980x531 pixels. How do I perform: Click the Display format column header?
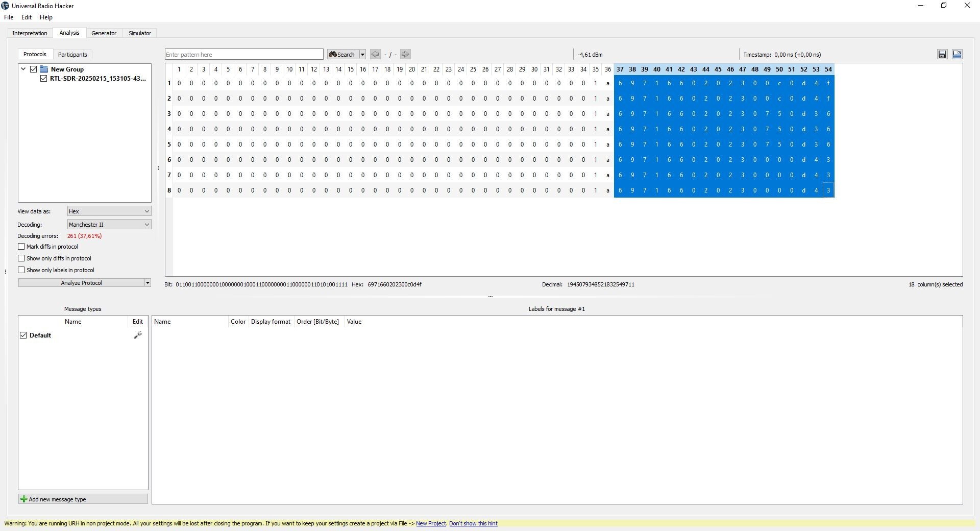click(x=271, y=322)
